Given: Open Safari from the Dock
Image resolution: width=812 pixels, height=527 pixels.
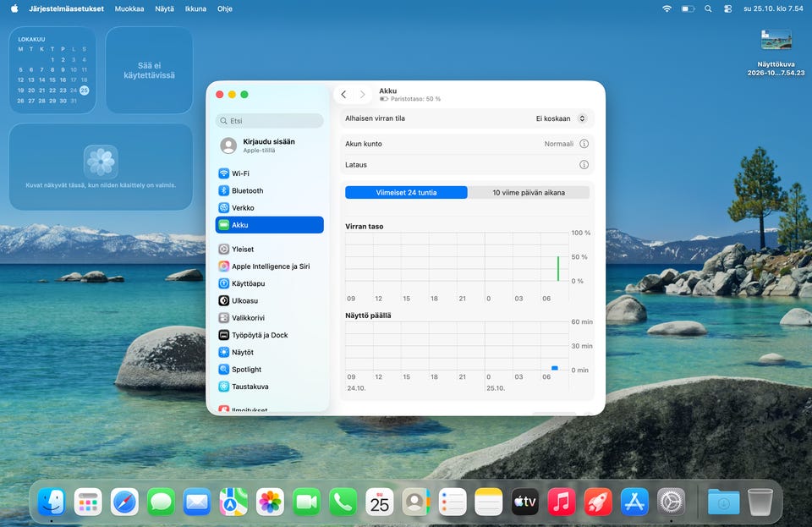Looking at the screenshot, I should click(x=124, y=502).
